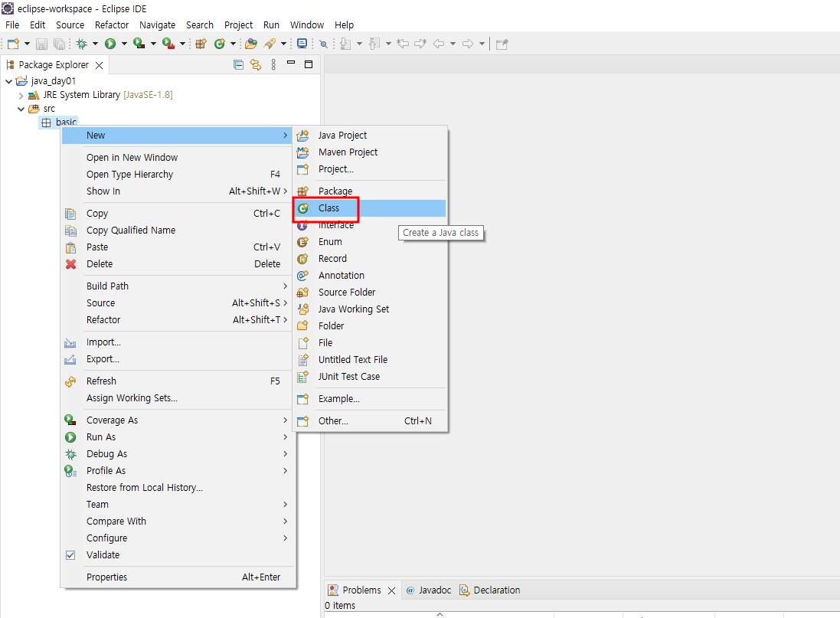Image resolution: width=840 pixels, height=618 pixels.
Task: Click the New Java Class toolbar icon
Action: (220, 44)
